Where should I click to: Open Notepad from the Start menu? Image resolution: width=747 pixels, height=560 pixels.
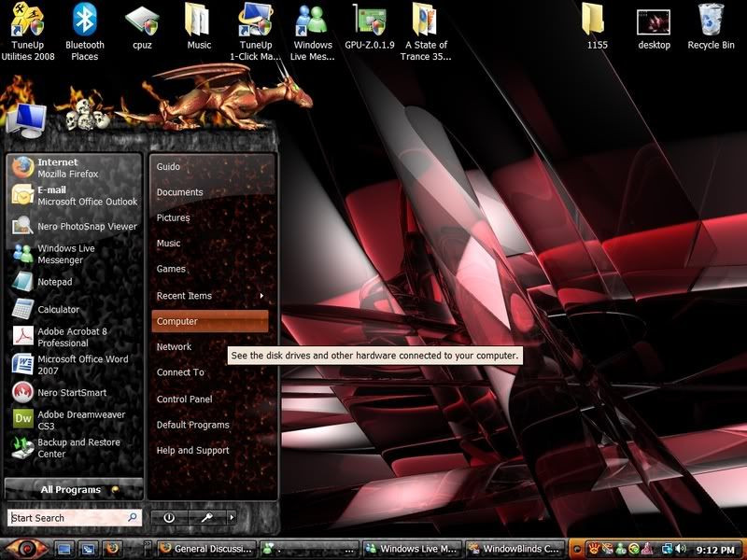(x=75, y=282)
